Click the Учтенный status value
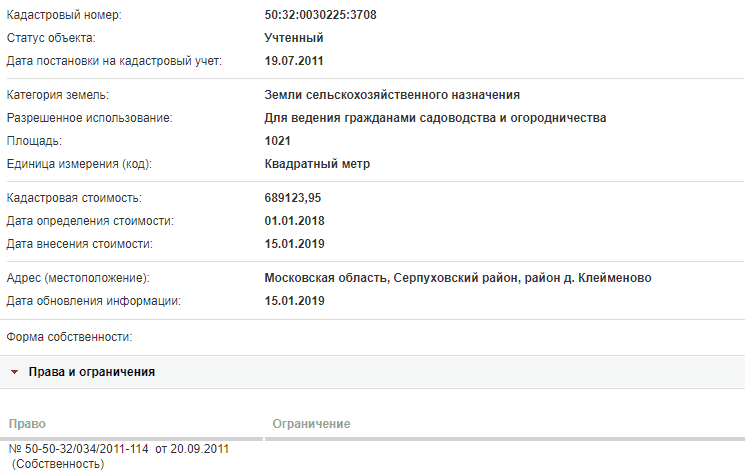745x473 pixels. pos(294,38)
